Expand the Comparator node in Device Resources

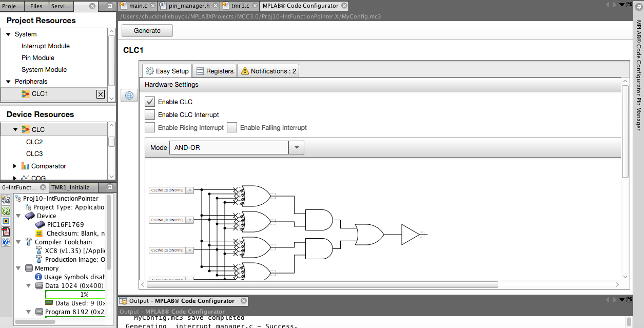point(15,166)
